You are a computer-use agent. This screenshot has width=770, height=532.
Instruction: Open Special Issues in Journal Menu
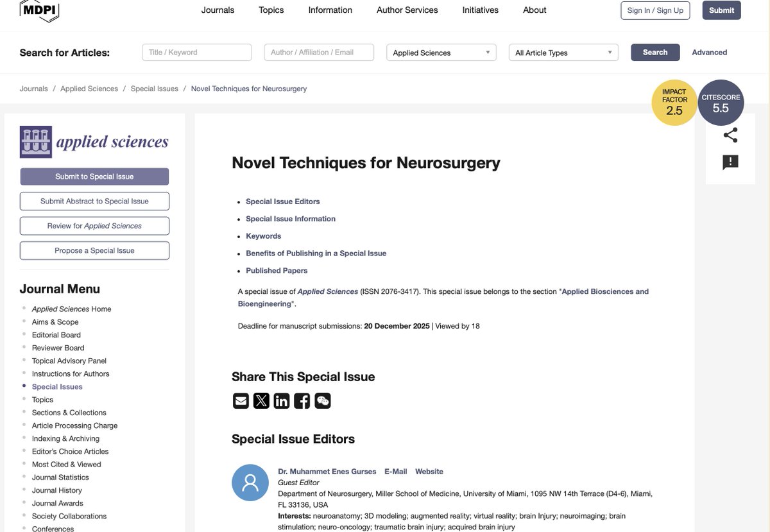tap(57, 387)
